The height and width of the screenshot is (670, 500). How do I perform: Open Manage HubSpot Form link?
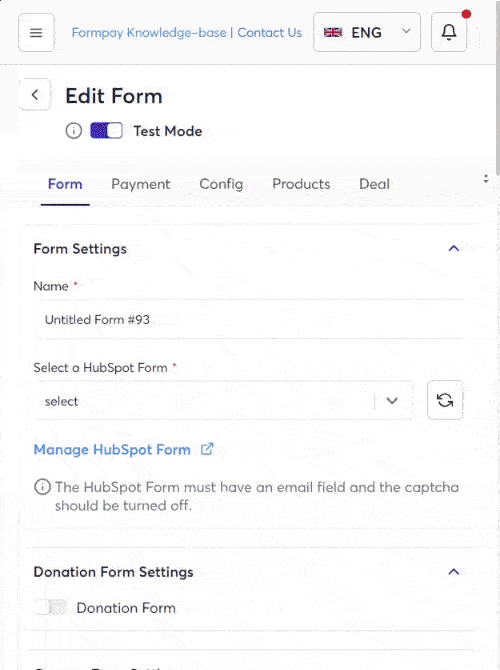tap(112, 450)
